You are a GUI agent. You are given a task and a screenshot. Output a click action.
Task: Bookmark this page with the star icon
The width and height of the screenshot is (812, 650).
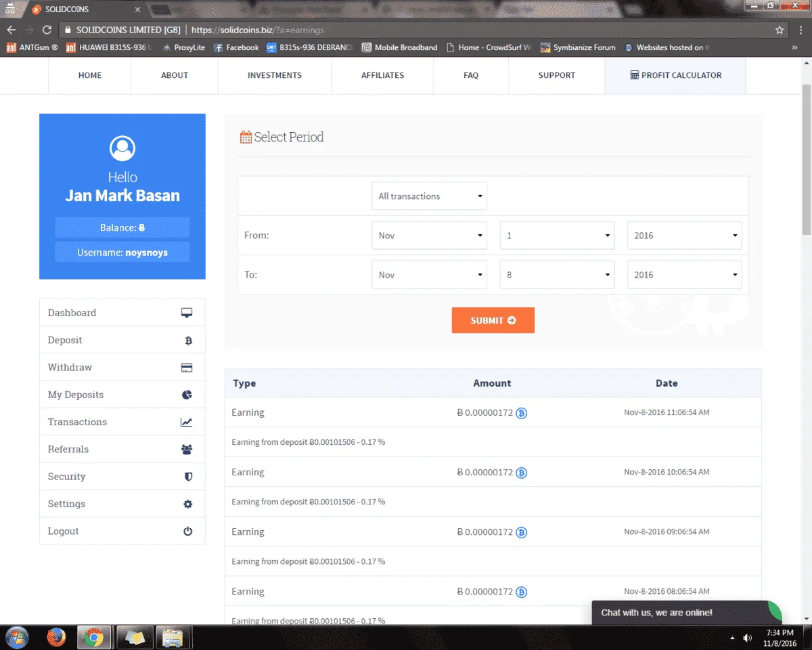point(780,30)
